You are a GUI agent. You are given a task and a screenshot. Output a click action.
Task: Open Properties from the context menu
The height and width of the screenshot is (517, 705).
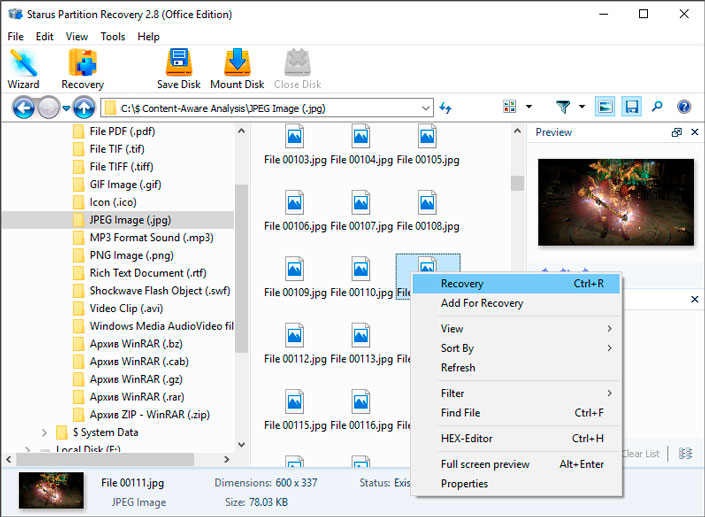[x=516, y=484]
